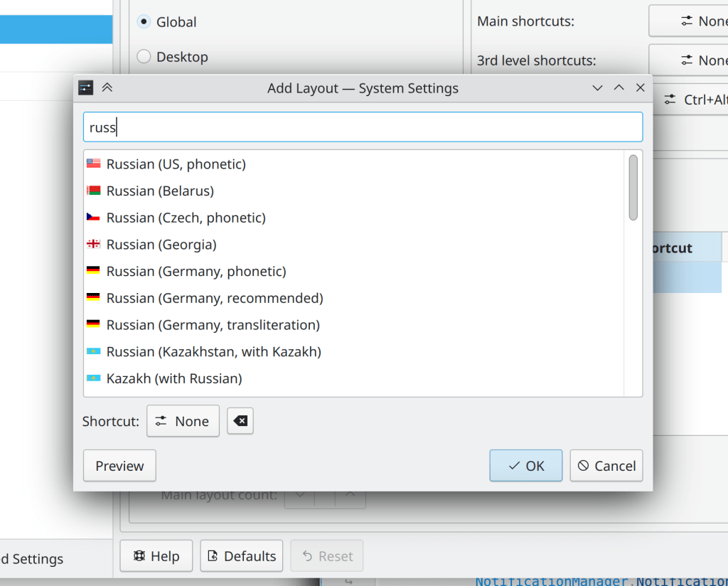Open the Main shortcuts None selector
Viewport: 728px width, 586px height.
coord(688,21)
